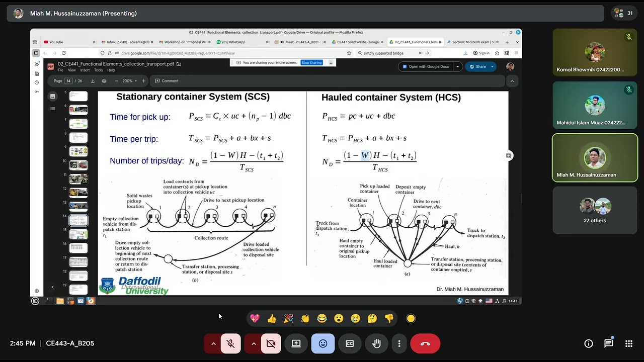
Task: Select Komol Bhowmik's video tile
Action: pyautogui.click(x=595, y=53)
